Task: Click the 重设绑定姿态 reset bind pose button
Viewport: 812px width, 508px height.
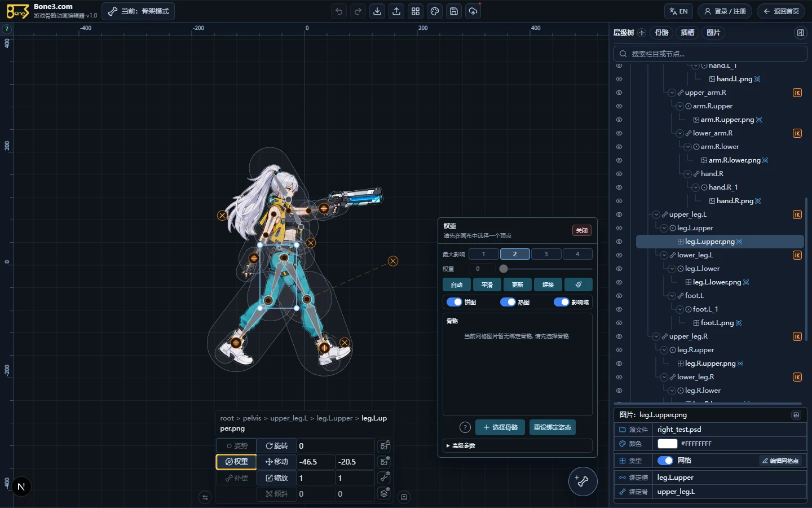Action: tap(553, 427)
